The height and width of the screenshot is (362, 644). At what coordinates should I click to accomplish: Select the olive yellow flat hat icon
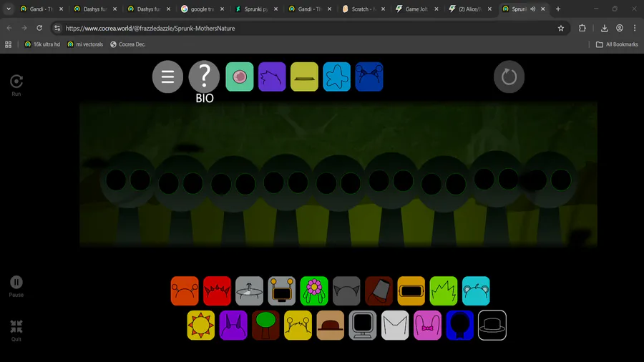coord(304,77)
